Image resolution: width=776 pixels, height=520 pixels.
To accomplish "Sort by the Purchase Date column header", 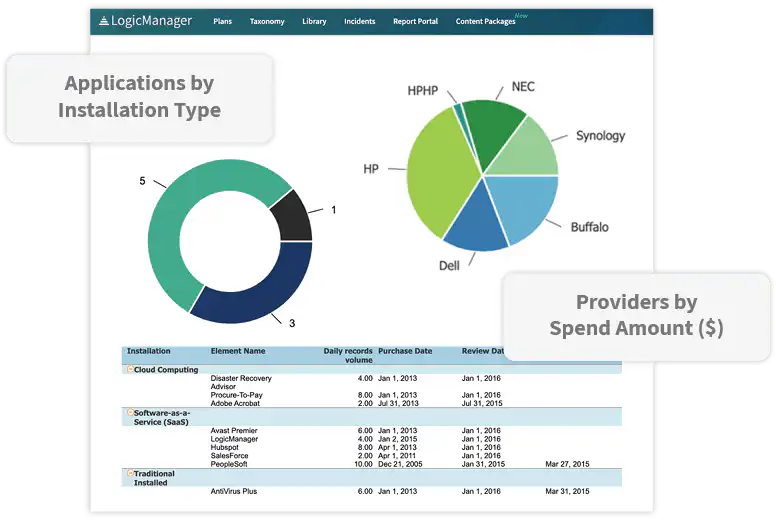I will (405, 351).
